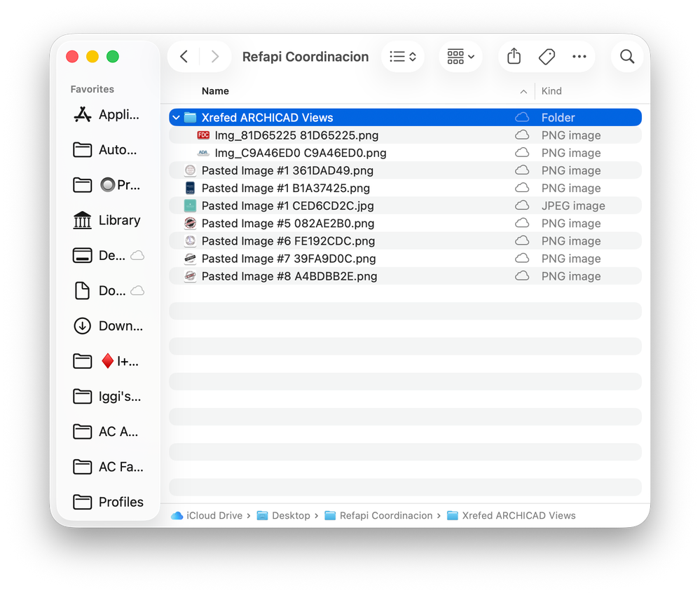Click Desktop in the path bar
Screen dimensions: 700x593
tap(284, 516)
